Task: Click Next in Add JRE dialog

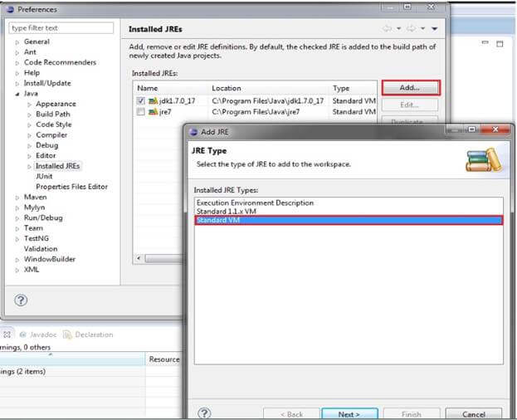Action: pos(349,414)
